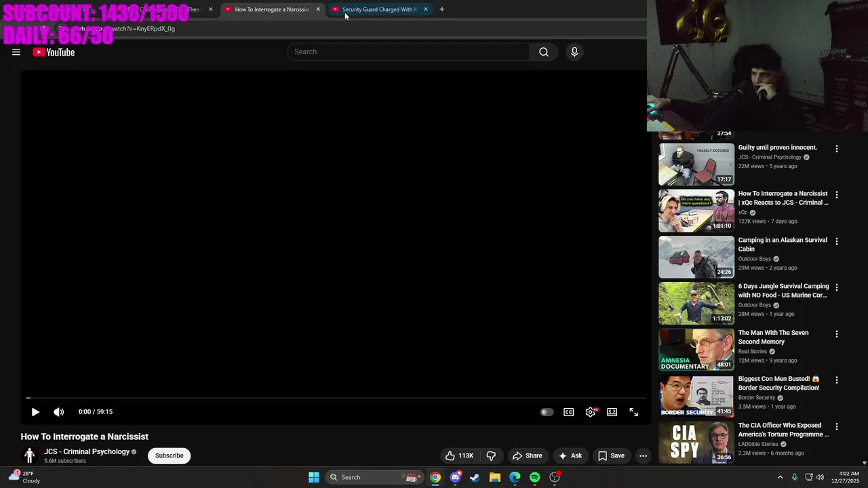The height and width of the screenshot is (488, 868).
Task: Open more actions ellipsis below video
Action: (643, 455)
